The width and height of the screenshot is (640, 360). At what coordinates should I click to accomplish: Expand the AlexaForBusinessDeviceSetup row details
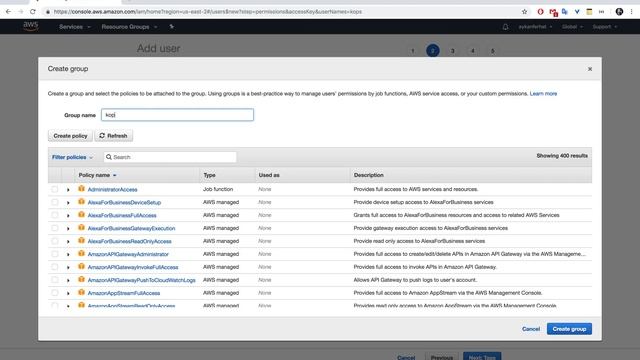[68, 202]
